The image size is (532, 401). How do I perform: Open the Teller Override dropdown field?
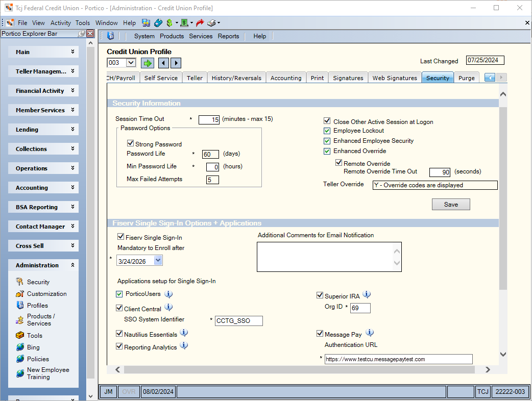click(435, 185)
